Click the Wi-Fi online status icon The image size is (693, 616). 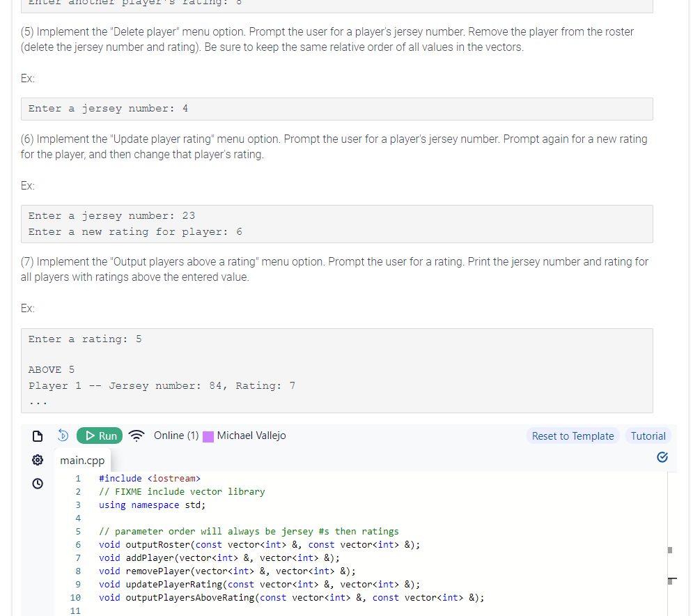pos(137,436)
